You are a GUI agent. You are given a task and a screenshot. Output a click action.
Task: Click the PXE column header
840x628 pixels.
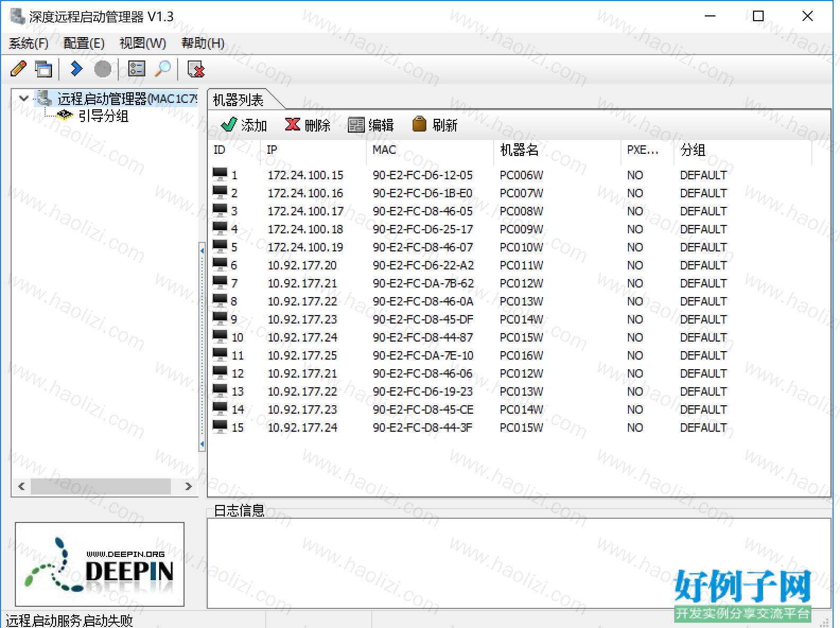[x=647, y=150]
